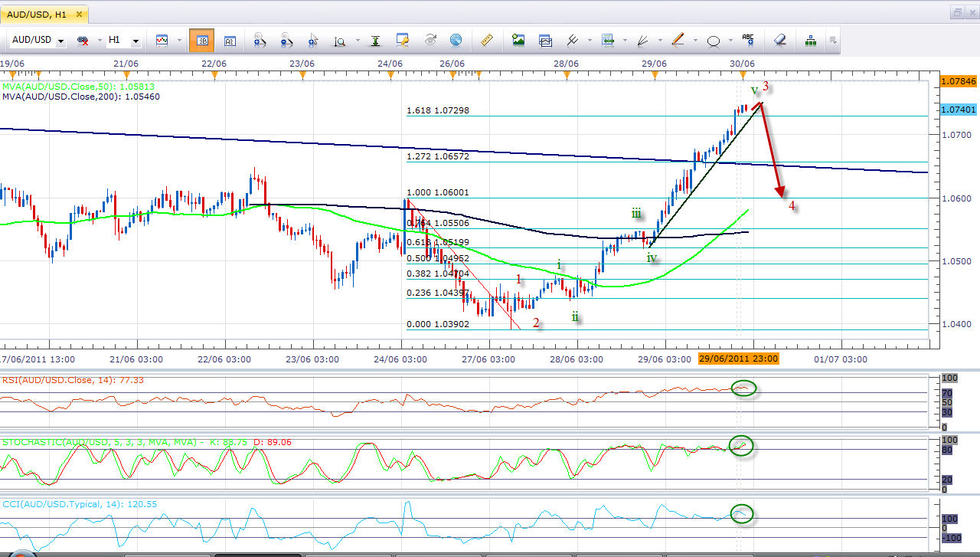Click the chart link icon with red X

[x=83, y=40]
